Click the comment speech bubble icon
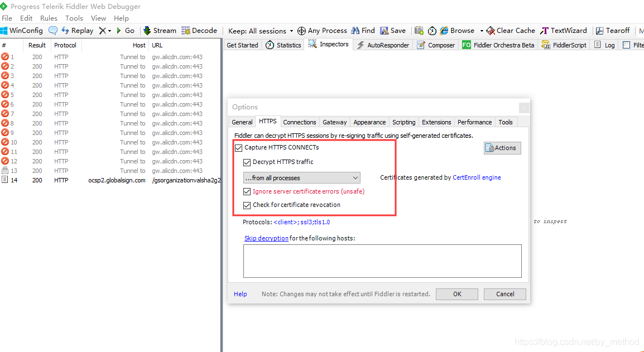644x352 pixels. pos(53,30)
